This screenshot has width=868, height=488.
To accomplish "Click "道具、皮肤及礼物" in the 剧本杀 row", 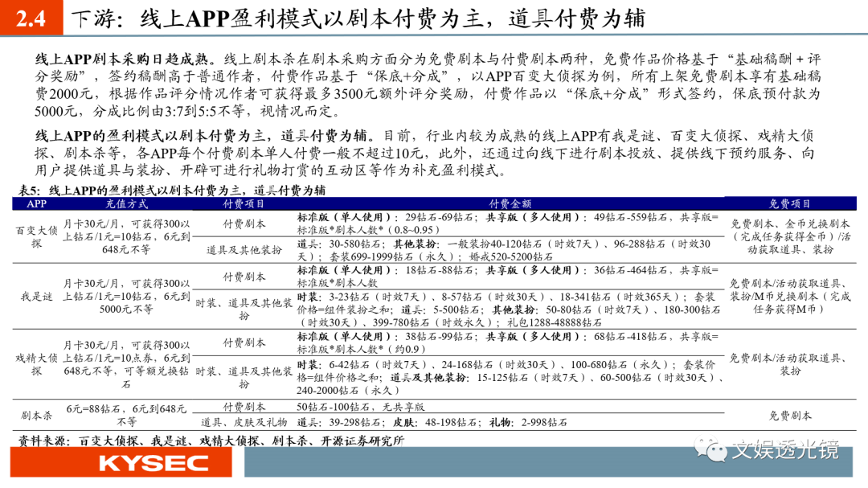I will (x=244, y=423).
